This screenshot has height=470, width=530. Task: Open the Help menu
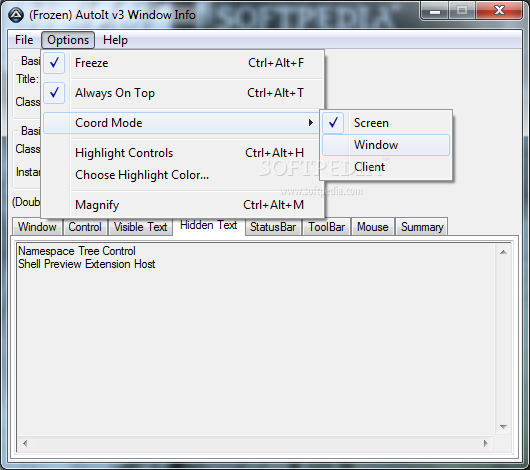(x=115, y=40)
